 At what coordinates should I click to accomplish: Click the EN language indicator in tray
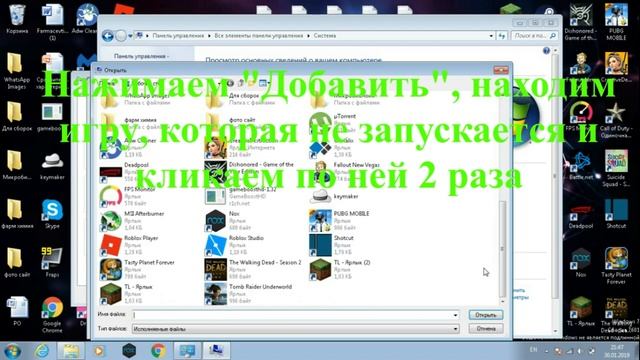pyautogui.click(x=533, y=350)
